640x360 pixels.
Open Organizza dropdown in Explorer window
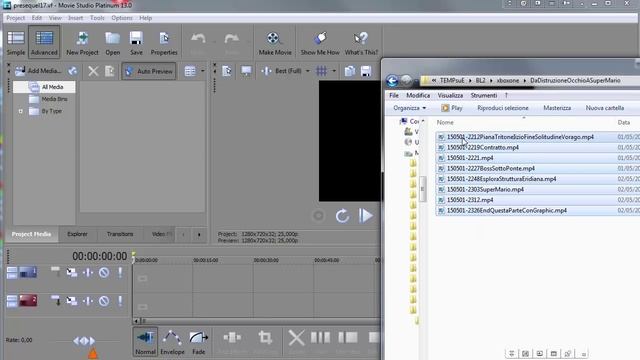pos(409,108)
